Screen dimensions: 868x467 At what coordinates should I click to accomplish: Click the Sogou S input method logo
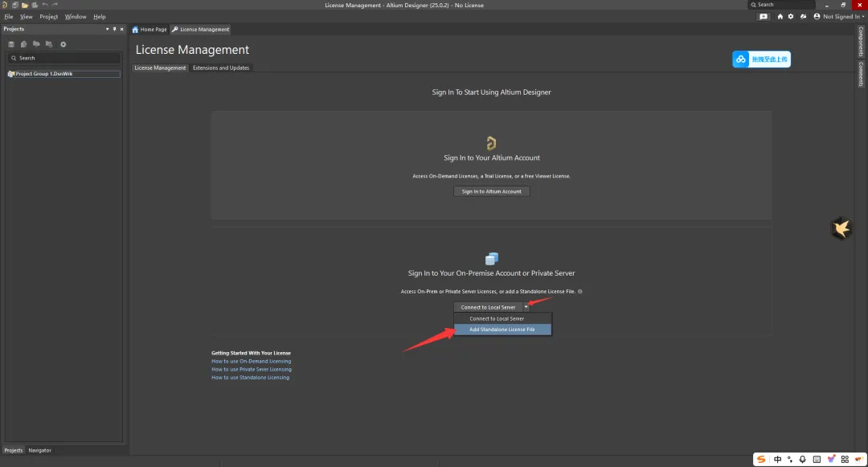[762, 459]
